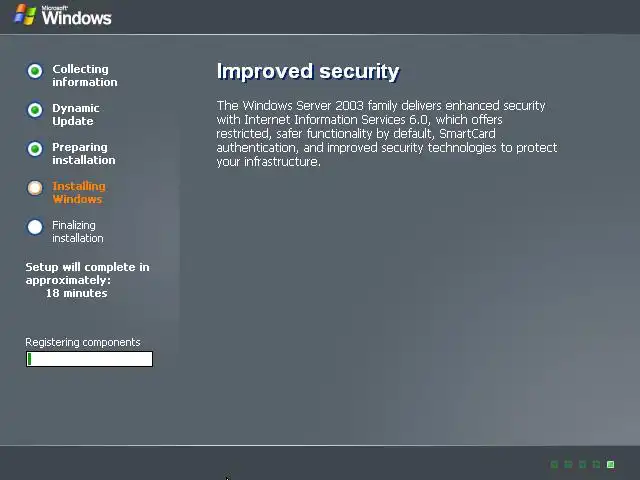Click the green filled progress segment
640x480 pixels.
point(29,359)
